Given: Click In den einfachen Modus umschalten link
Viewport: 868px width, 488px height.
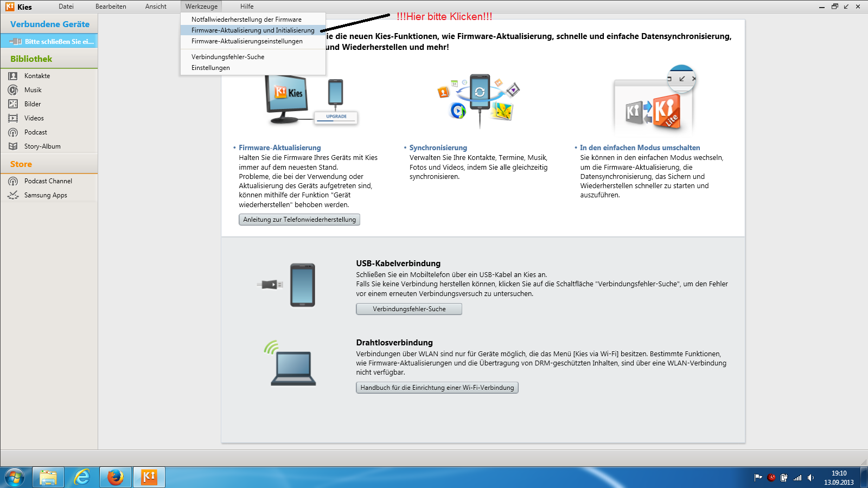Looking at the screenshot, I should 640,147.
